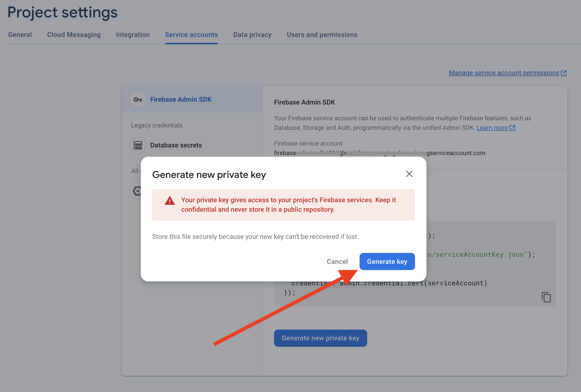Click the Project settings page title
This screenshot has width=581, height=392.
(62, 12)
